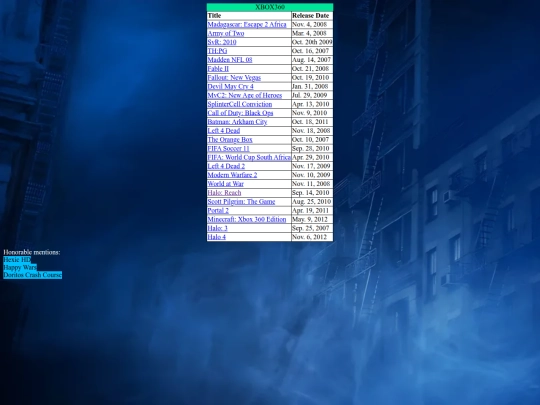Open Scott Pilgrim: The Game link
The image size is (540, 405).
click(241, 202)
